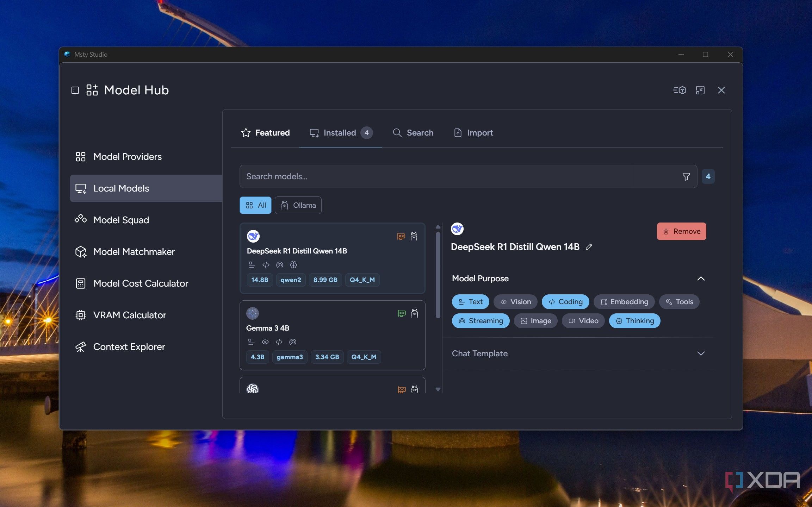This screenshot has width=812, height=507.
Task: Open the cube list icon in header
Action: pyautogui.click(x=680, y=90)
